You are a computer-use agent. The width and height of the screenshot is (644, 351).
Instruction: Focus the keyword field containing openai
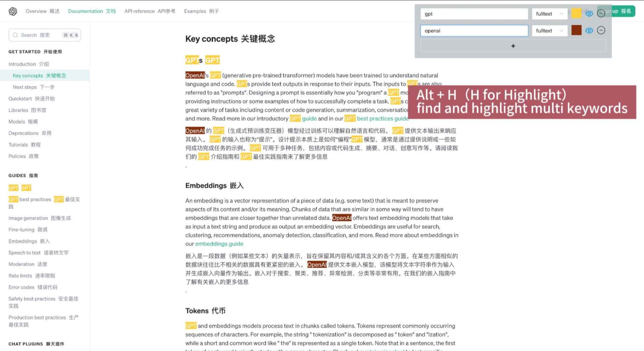point(474,31)
